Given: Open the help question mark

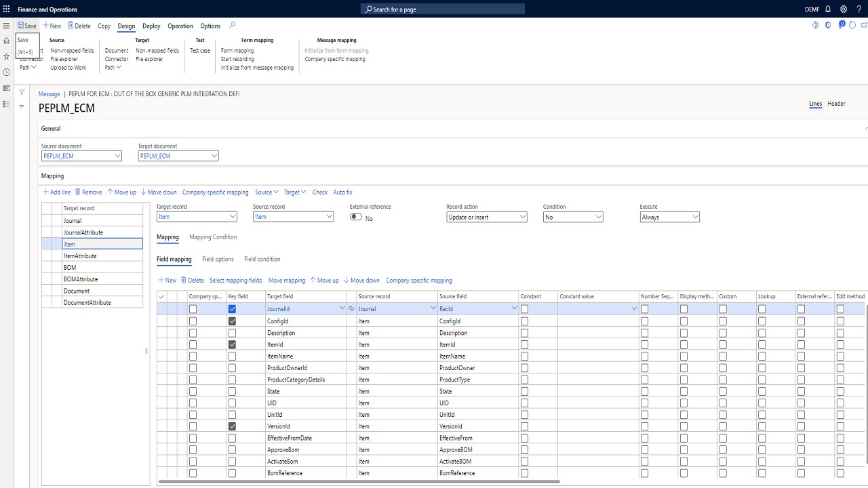Looking at the screenshot, I should coord(859,9).
